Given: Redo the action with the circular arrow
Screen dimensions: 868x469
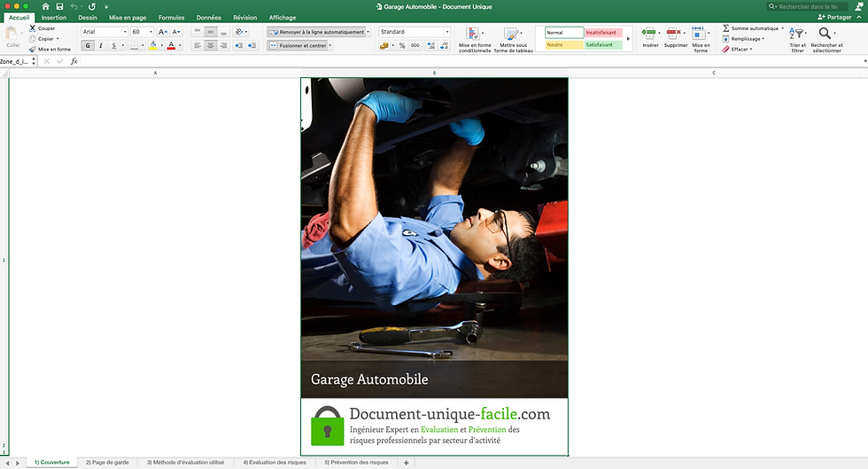Looking at the screenshot, I should tap(92, 7).
